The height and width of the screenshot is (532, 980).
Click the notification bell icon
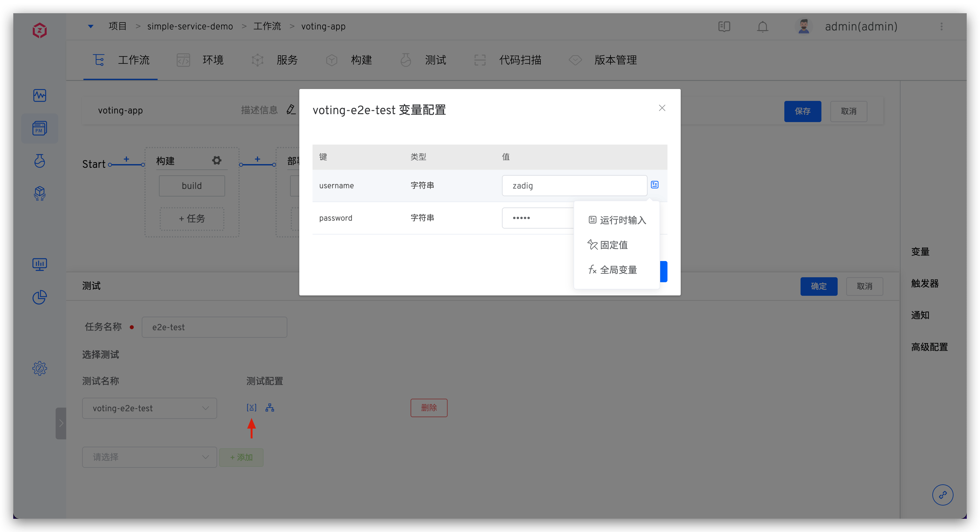(x=762, y=26)
